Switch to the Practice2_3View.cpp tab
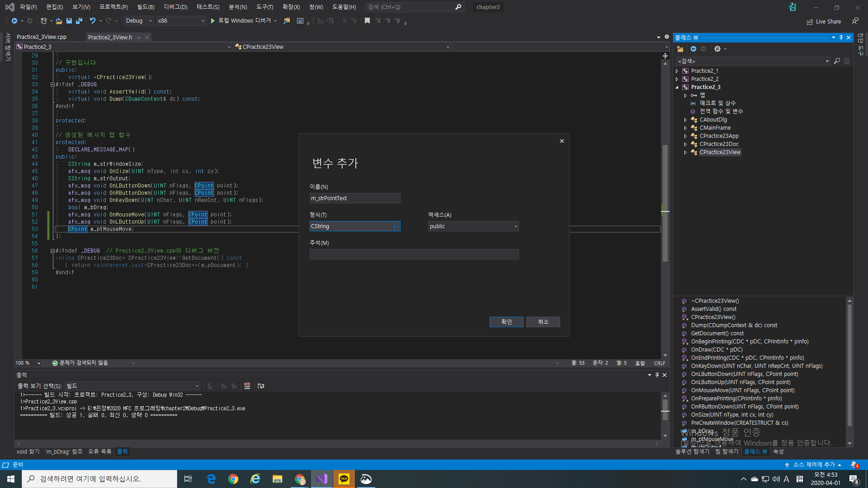Image resolution: width=868 pixels, height=488 pixels. click(42, 37)
